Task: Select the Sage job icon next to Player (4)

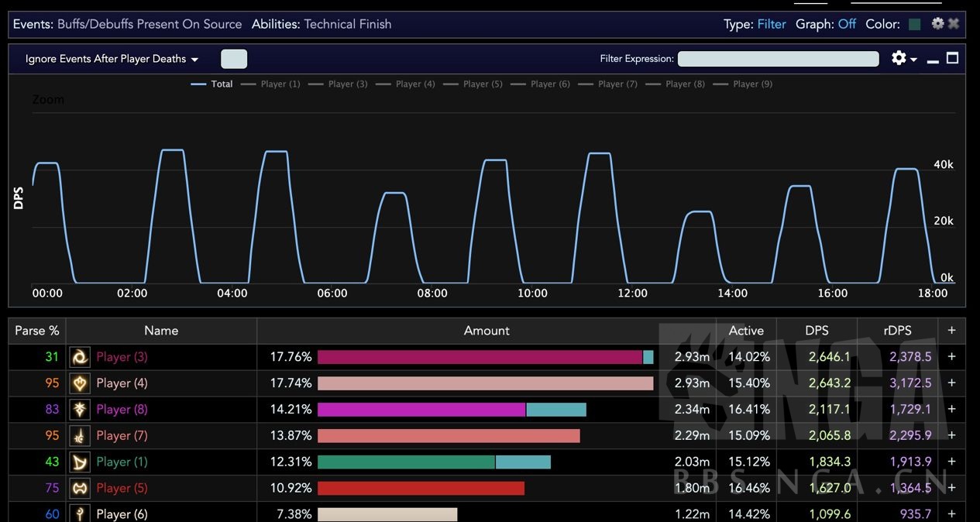Action: pyautogui.click(x=79, y=383)
